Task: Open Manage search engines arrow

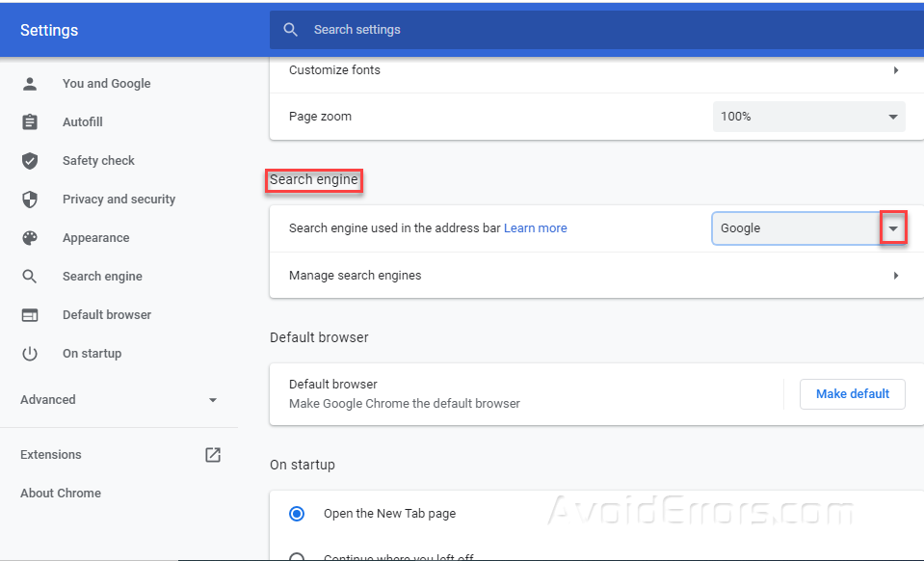Action: coord(895,276)
